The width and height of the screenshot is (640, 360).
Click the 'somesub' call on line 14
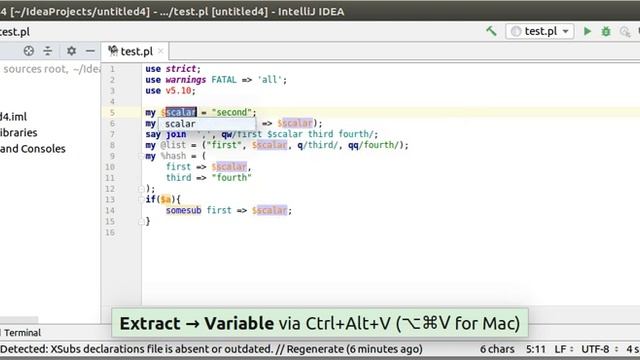tap(183, 210)
